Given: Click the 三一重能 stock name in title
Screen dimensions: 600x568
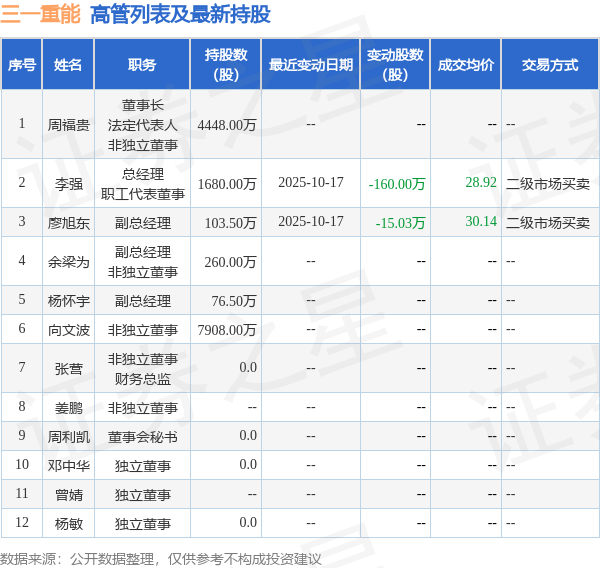Looking at the screenshot, I should pyautogui.click(x=41, y=14).
